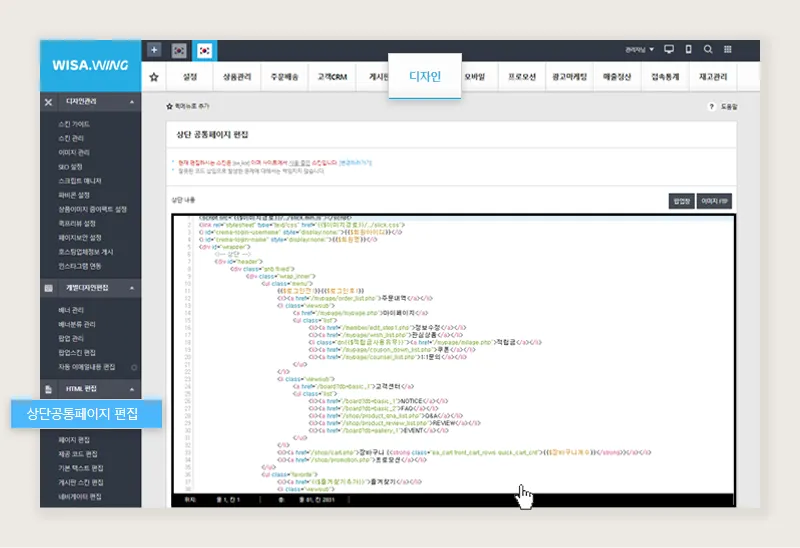Open the 도움말 help link
The image size is (800, 548).
729,107
